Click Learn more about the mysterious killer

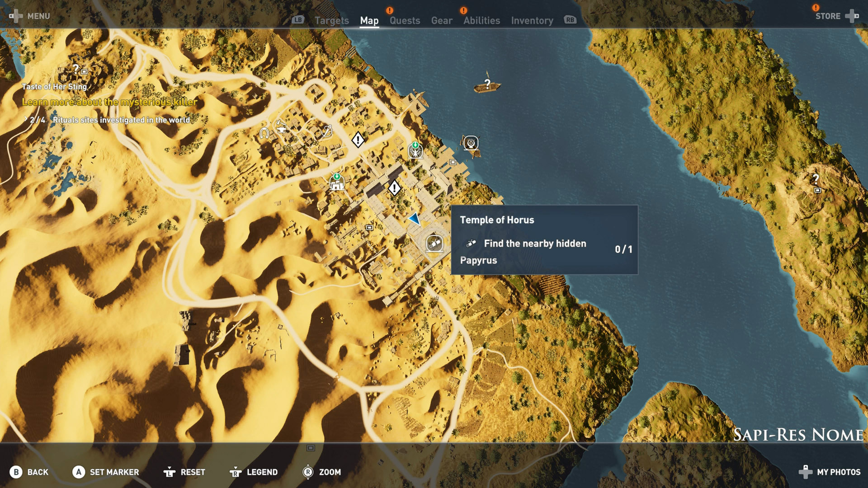coord(109,102)
